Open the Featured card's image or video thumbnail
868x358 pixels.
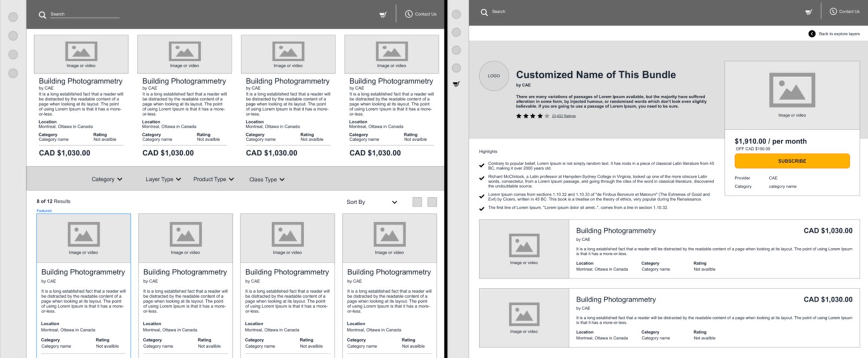click(84, 238)
